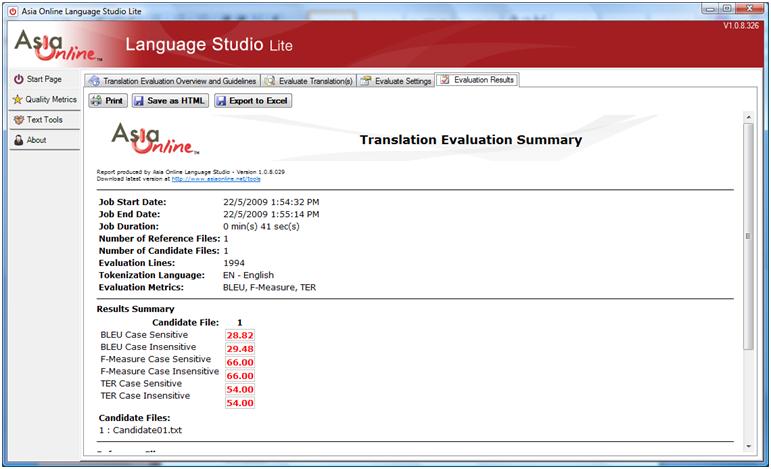Click the Asia Online logo in report
This screenshot has height=469, width=771.
[x=155, y=139]
